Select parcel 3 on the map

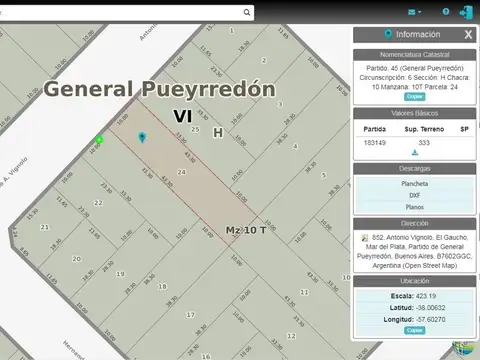pos(280,104)
